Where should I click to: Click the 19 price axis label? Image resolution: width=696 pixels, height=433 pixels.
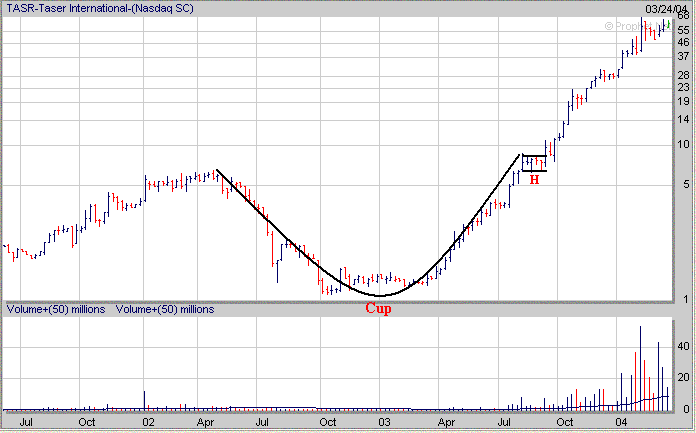pos(684,102)
